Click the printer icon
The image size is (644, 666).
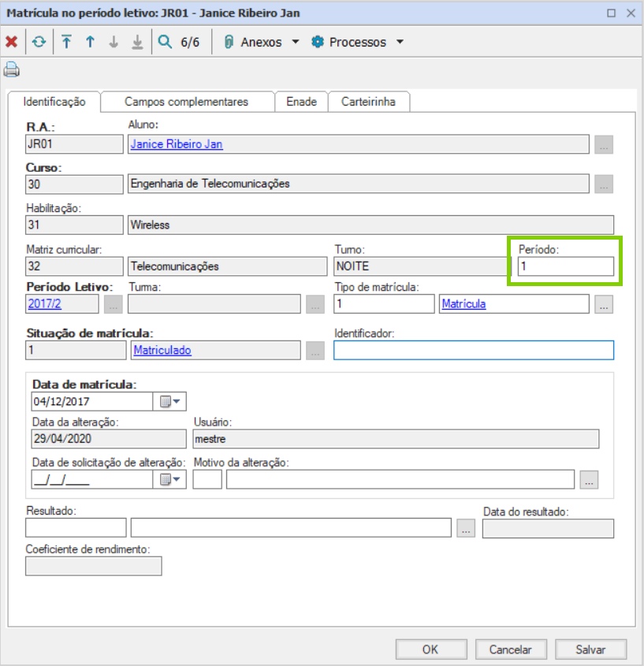[x=12, y=69]
